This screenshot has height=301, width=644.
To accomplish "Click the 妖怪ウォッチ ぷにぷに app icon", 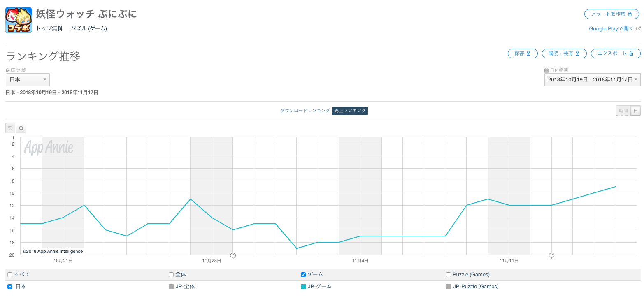I will pos(19,20).
